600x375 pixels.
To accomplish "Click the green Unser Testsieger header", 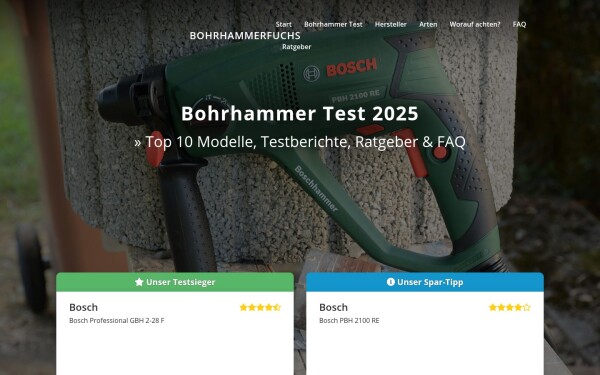I will tap(175, 282).
